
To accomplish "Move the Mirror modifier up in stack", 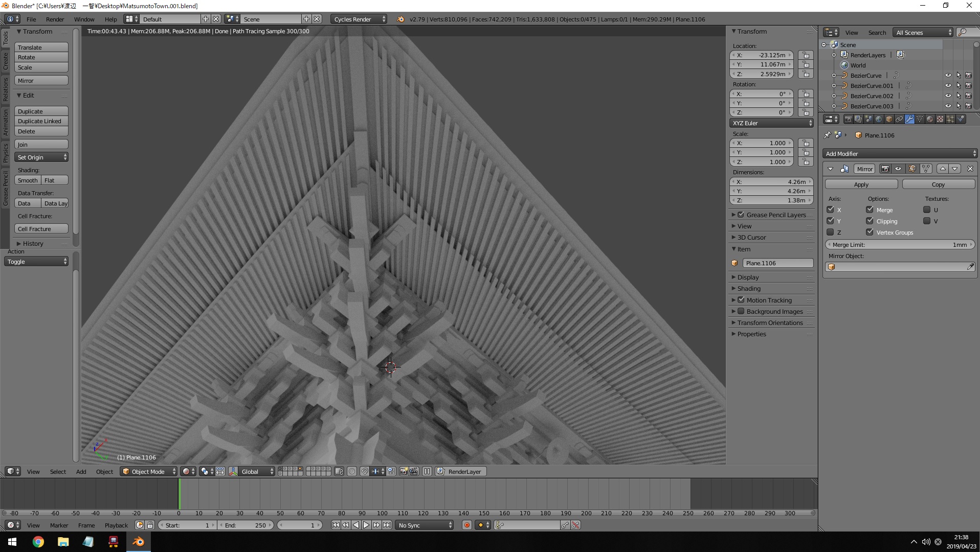I will point(943,169).
